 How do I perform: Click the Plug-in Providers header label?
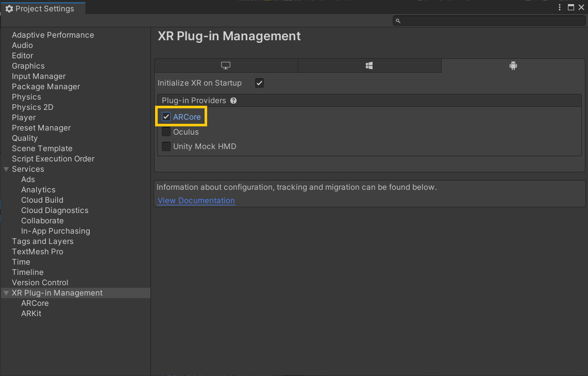[194, 101]
